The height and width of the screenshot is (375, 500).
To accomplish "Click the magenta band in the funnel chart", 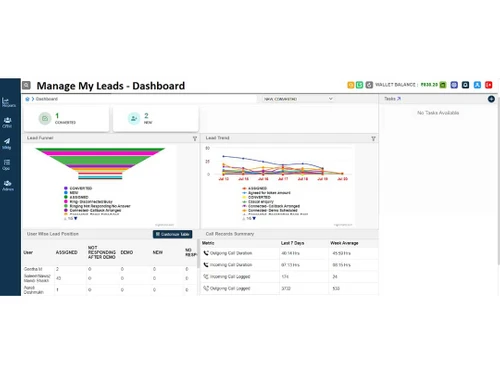I will (x=100, y=153).
